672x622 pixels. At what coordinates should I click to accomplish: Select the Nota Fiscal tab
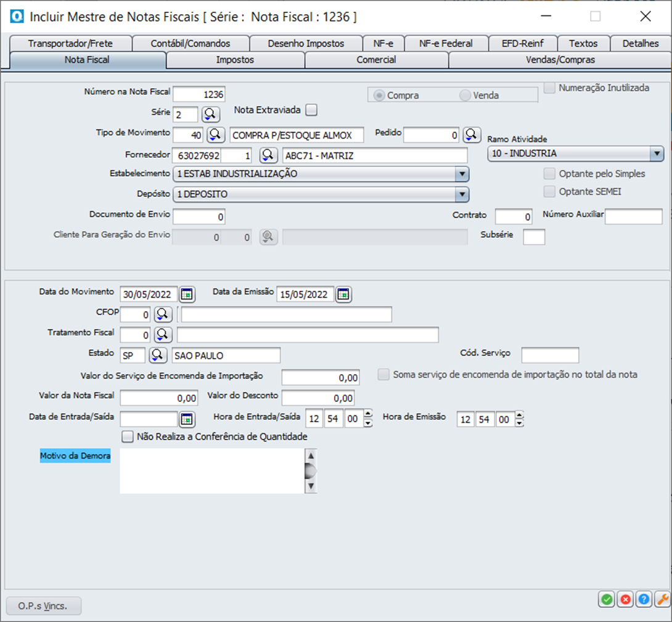(x=87, y=60)
